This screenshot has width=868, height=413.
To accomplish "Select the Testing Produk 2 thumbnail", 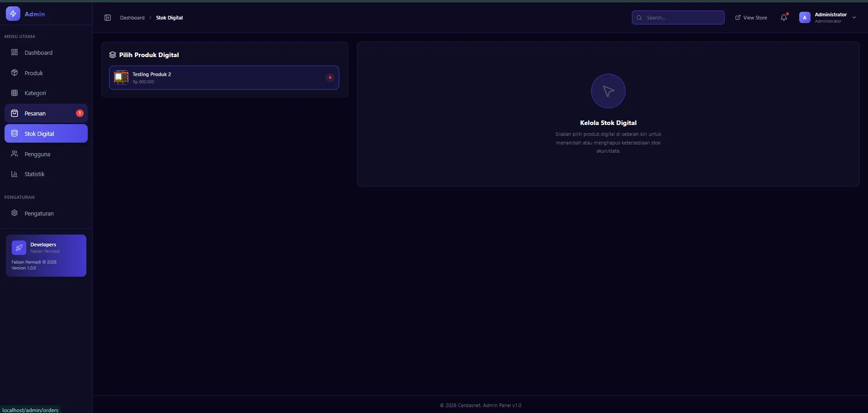I will click(x=121, y=77).
